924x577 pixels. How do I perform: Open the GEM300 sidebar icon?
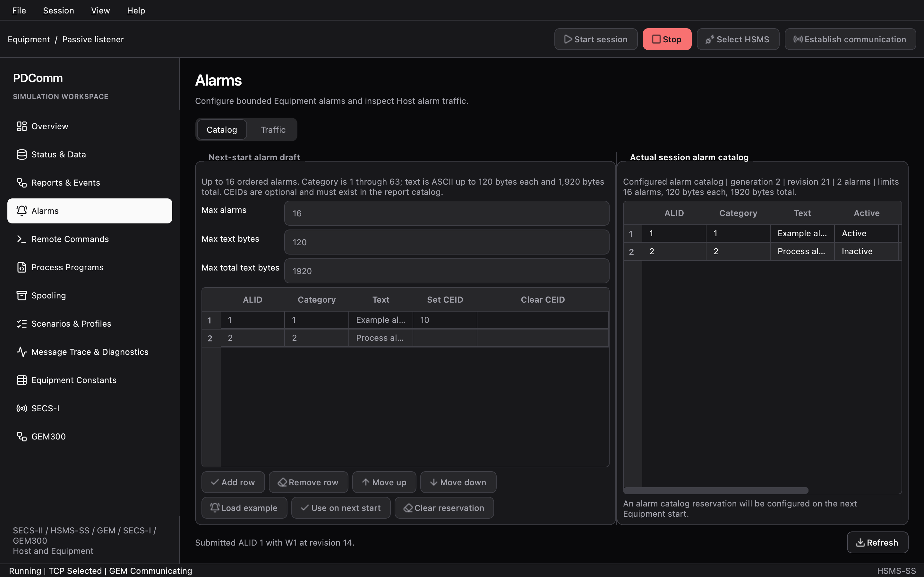[x=22, y=437]
